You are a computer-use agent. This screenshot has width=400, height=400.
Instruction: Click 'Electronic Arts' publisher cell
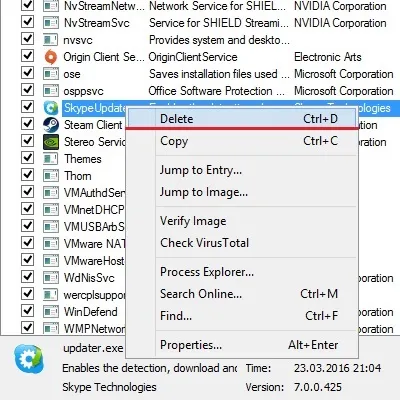[328, 57]
